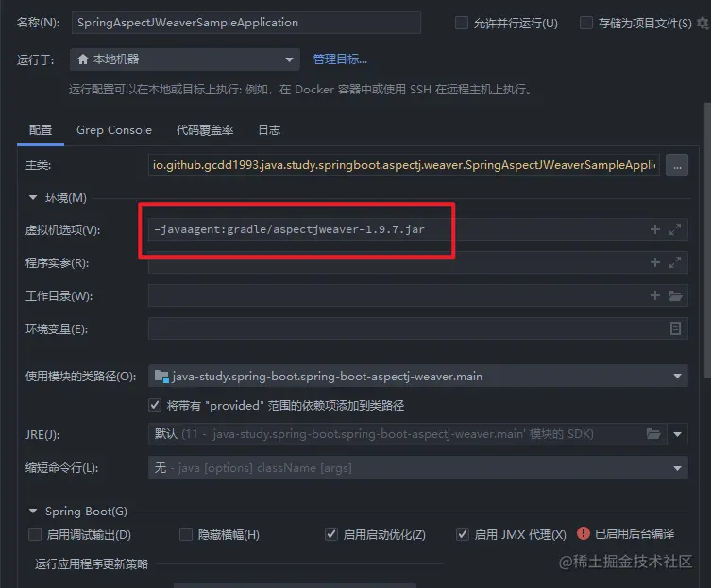Viewport: 711px width, 588px height.
Task: Browse folder icon in JRE field
Action: (653, 434)
